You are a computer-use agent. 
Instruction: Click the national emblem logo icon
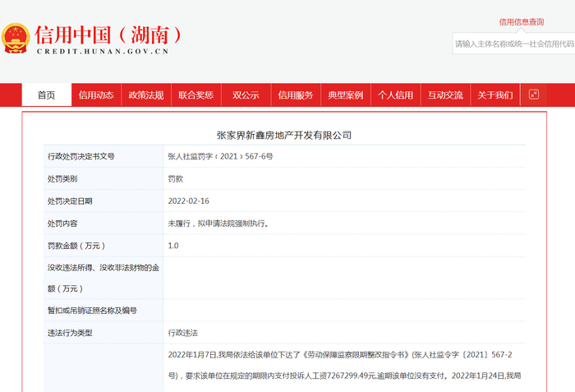pos(15,38)
